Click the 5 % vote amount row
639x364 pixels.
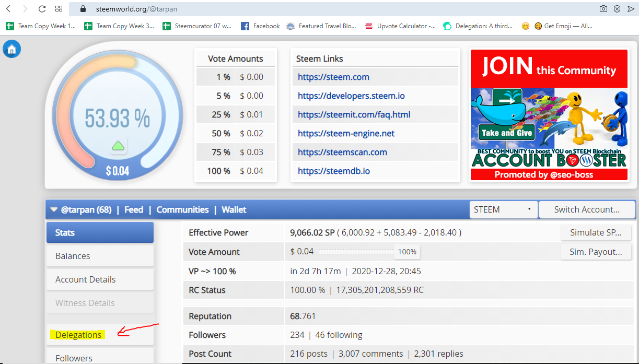pos(236,96)
